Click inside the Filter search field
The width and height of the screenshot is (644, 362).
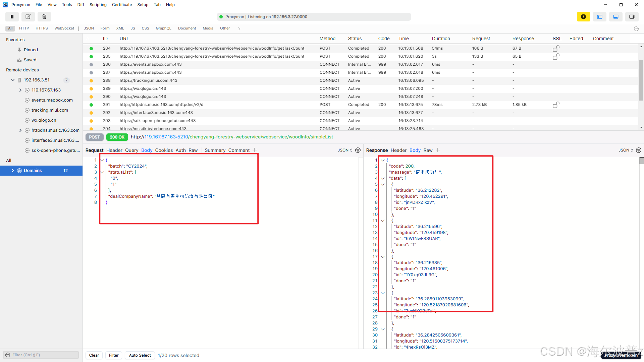40,355
